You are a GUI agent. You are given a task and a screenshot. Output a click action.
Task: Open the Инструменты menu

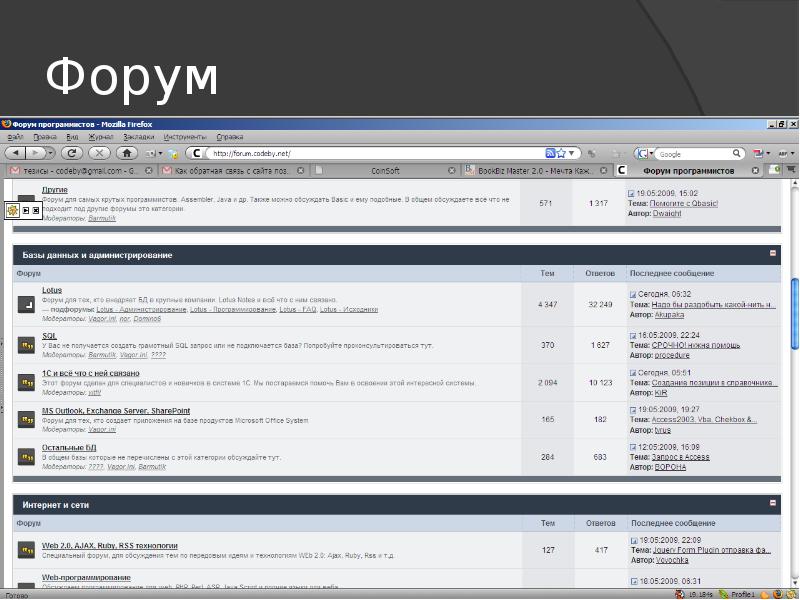184,137
